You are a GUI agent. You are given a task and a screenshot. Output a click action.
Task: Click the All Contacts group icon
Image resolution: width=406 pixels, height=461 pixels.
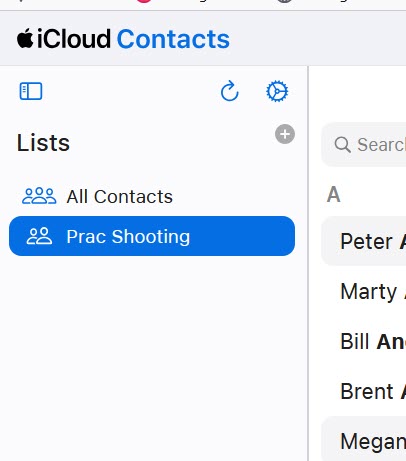click(39, 196)
